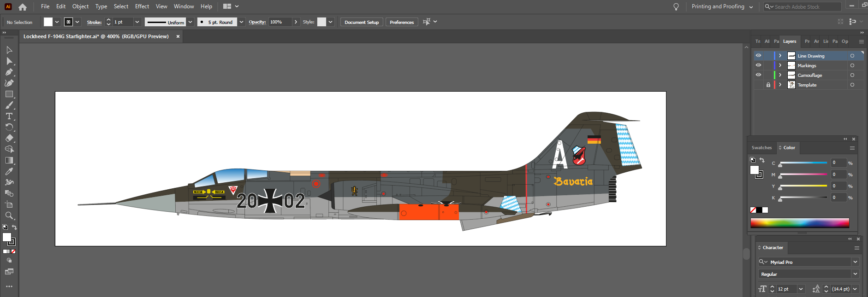Open the Effect menu
The width and height of the screenshot is (868, 297).
coord(142,6)
